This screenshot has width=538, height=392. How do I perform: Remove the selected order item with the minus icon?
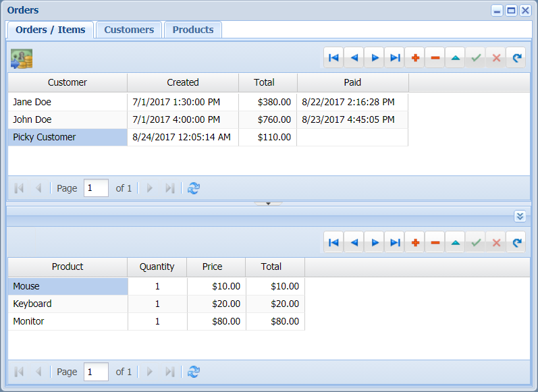click(x=435, y=242)
